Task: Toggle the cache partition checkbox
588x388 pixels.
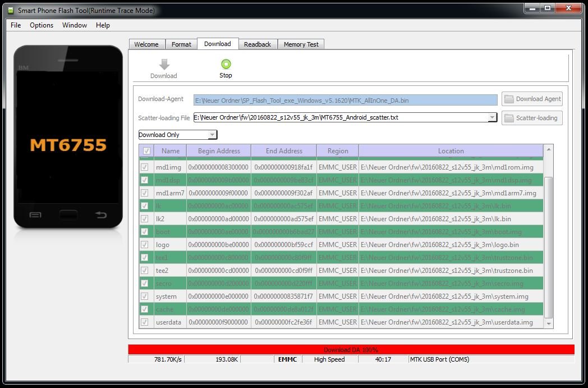Action: 144,309
